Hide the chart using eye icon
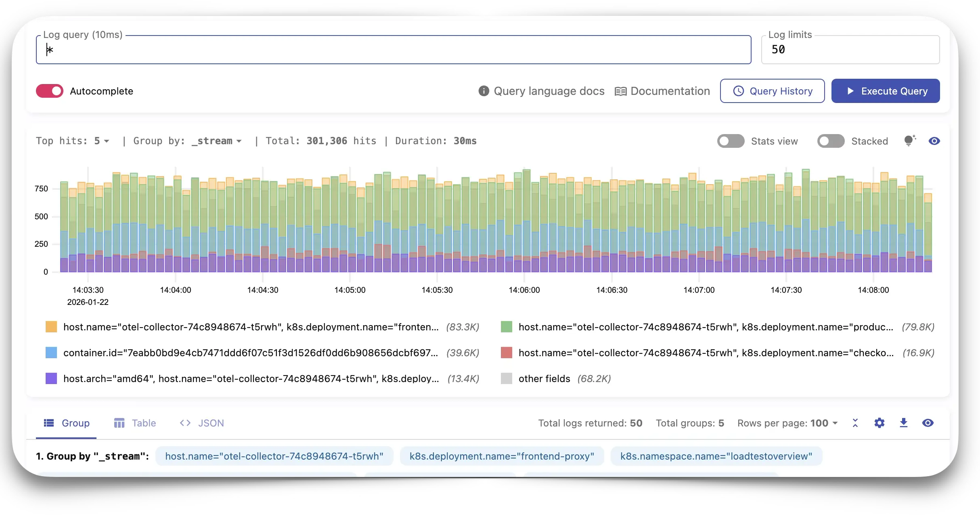The width and height of the screenshot is (980, 523). [934, 141]
